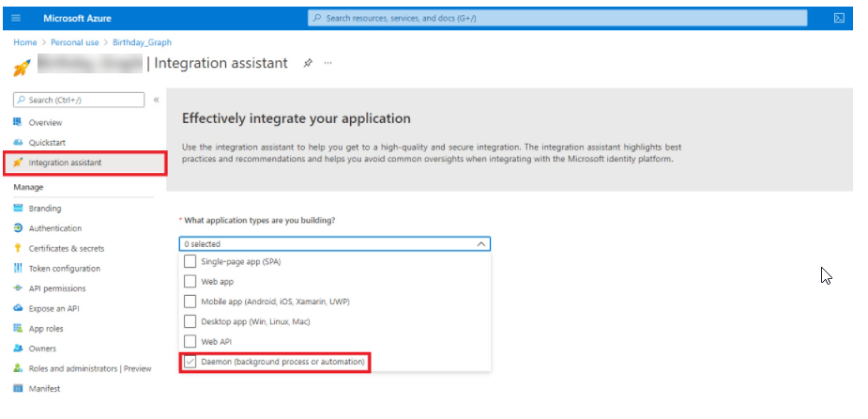Click the '0 selected' dropdown field
The height and width of the screenshot is (419, 868).
pos(334,244)
